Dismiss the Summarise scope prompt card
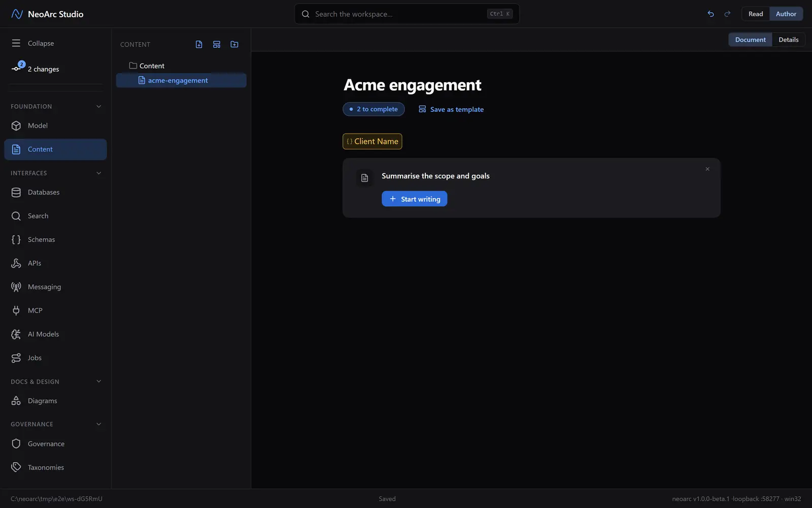This screenshot has height=508, width=812. tap(707, 169)
